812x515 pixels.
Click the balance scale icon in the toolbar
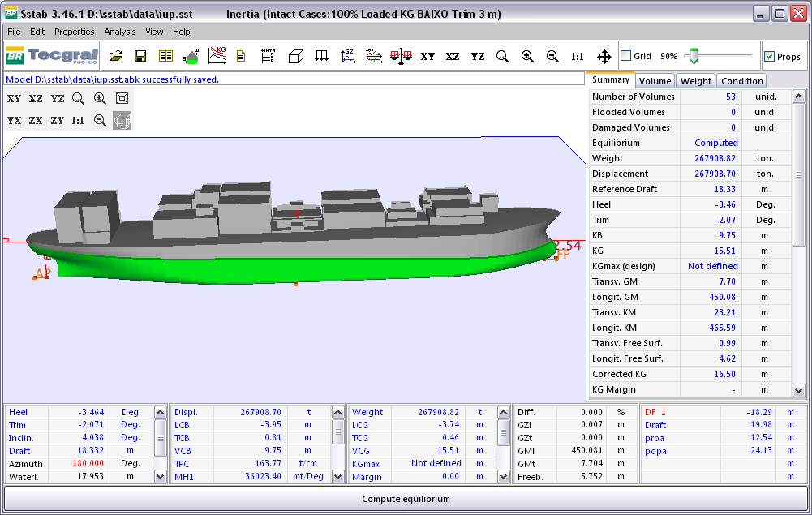pyautogui.click(x=401, y=56)
